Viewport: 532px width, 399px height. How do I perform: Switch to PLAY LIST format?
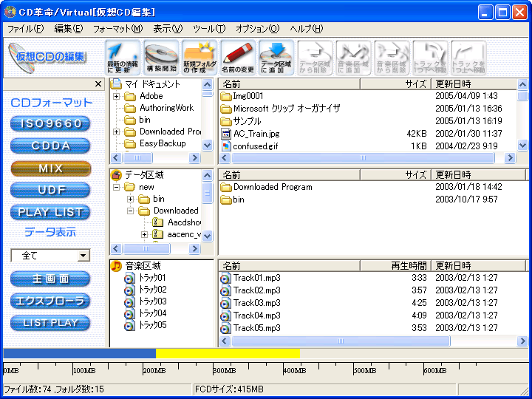50,212
